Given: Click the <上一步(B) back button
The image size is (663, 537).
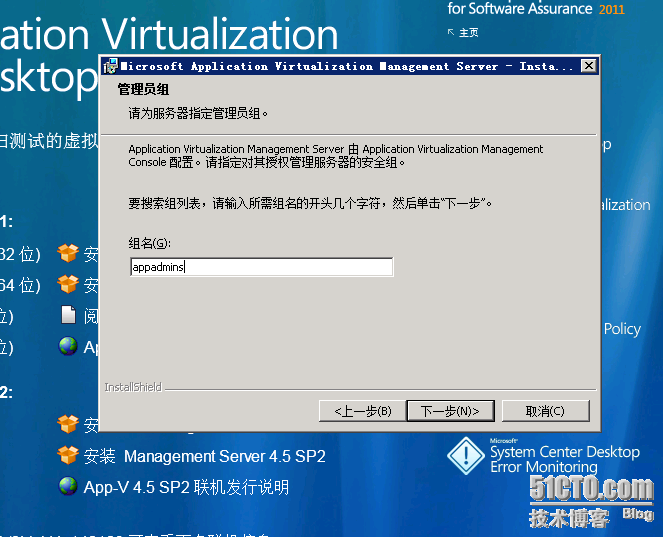Looking at the screenshot, I should point(362,411).
